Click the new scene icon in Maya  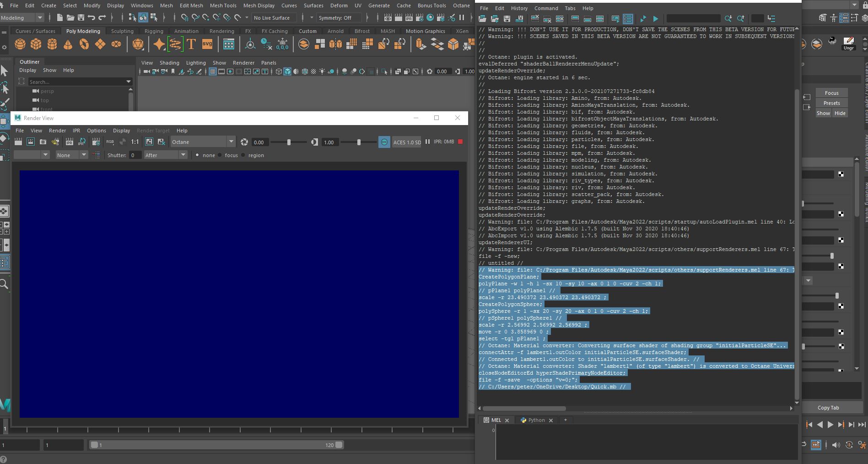(59, 18)
